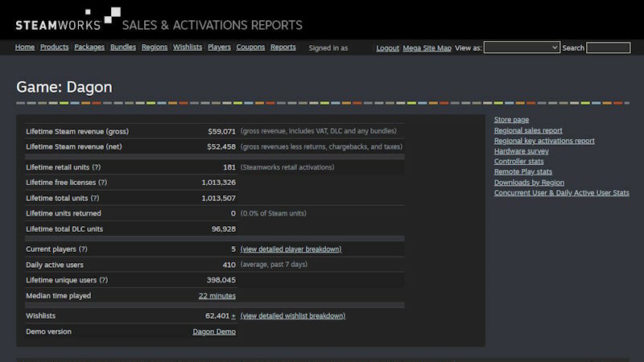644x362 pixels.
Task: Click the 22 minutes median time link
Action: pos(217,296)
